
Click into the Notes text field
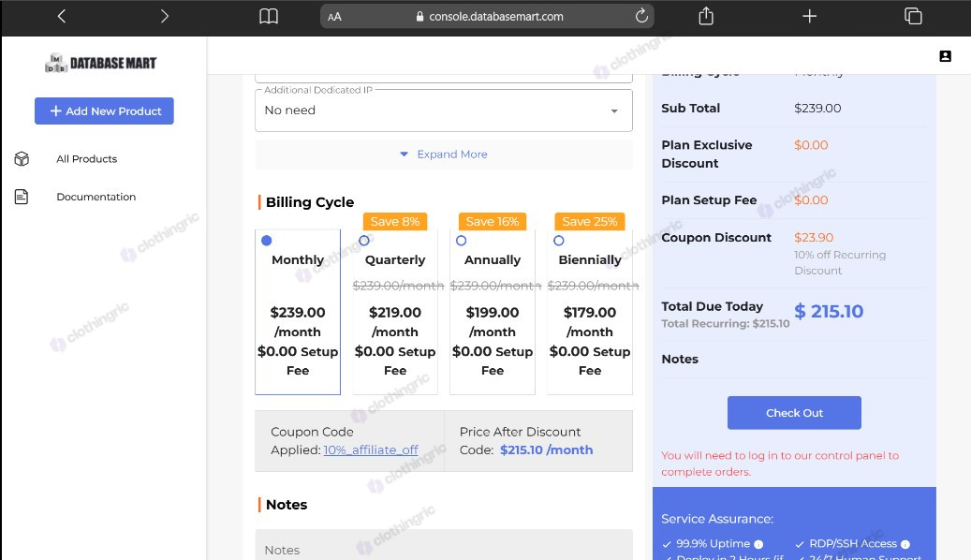pyautogui.click(x=444, y=545)
